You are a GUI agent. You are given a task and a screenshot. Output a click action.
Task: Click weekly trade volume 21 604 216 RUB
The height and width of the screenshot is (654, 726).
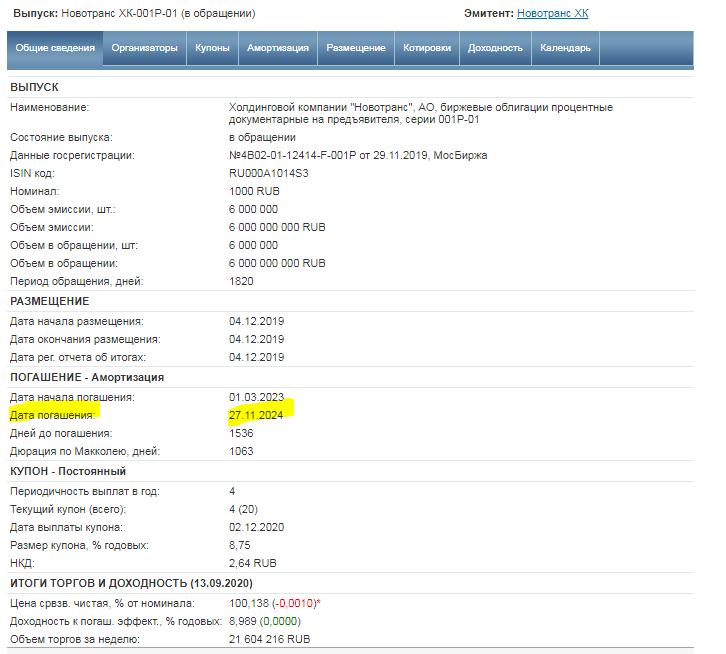[x=269, y=639]
